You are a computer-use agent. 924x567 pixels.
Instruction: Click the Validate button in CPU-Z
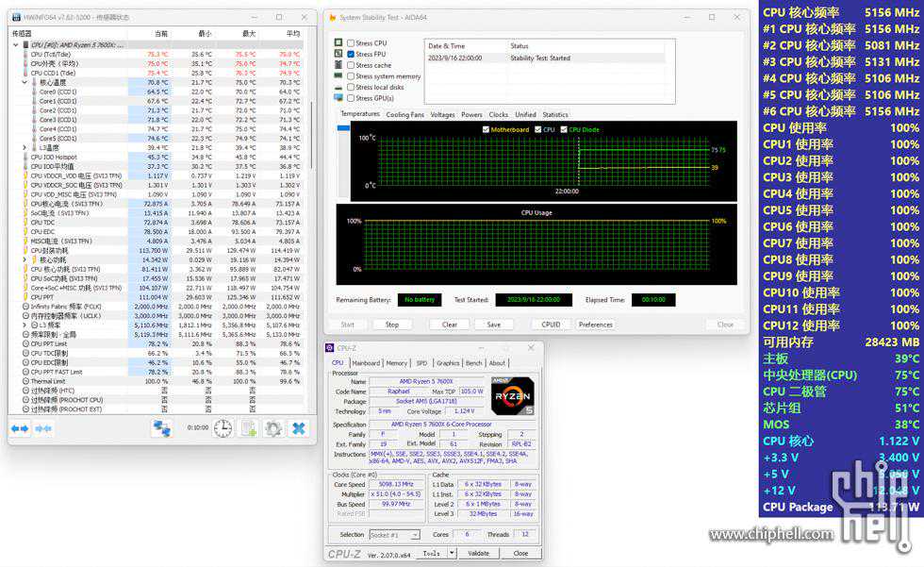coord(479,554)
